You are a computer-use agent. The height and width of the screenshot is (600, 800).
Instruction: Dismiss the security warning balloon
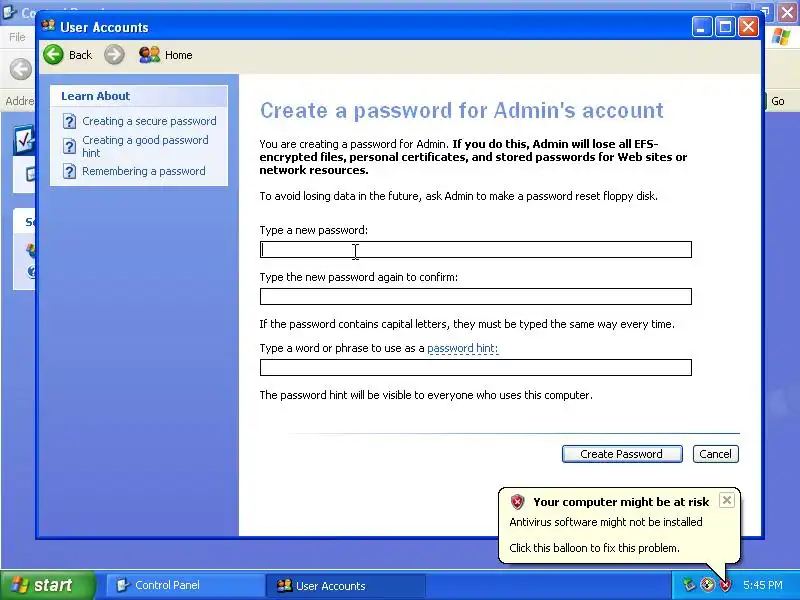[727, 500]
